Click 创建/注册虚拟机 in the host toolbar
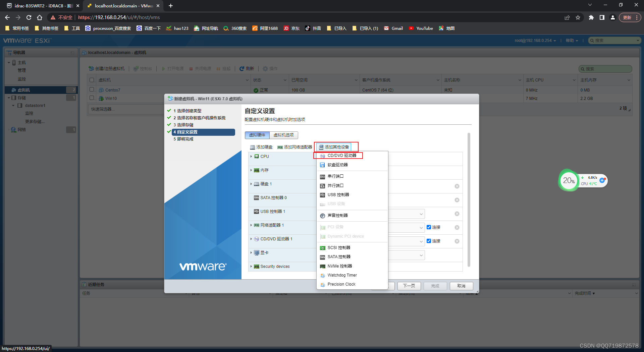Viewport: 644px width, 352px height. (107, 69)
